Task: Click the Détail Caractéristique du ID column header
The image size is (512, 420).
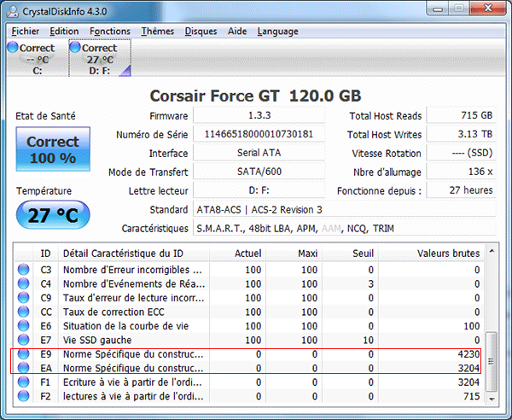Action: 134,254
